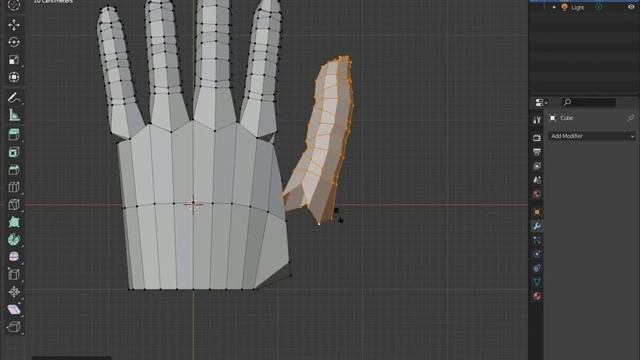Expand the Light item in outliner
640x360 pixels.
[554, 7]
